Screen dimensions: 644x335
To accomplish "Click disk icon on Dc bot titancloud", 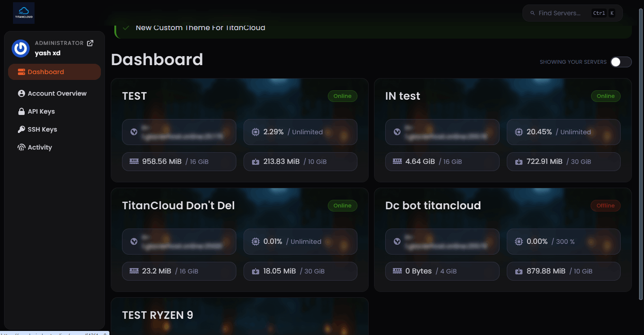I will click(x=519, y=271).
